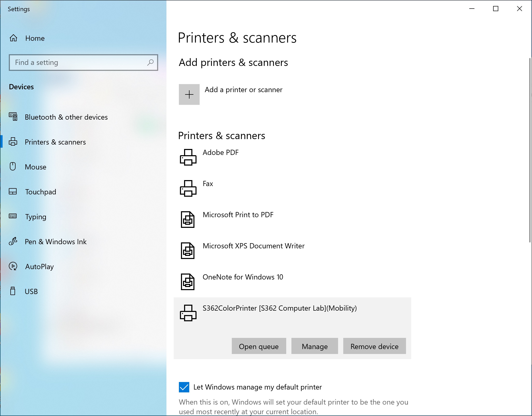532x416 pixels.
Task: Select Microsoft XPS Document Writer entry
Action: (x=254, y=246)
